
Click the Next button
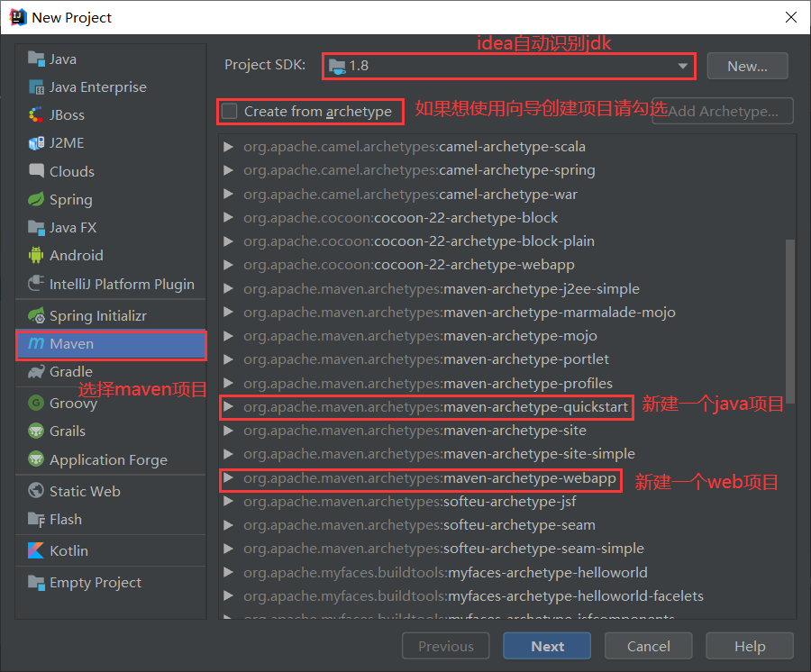[x=547, y=646]
